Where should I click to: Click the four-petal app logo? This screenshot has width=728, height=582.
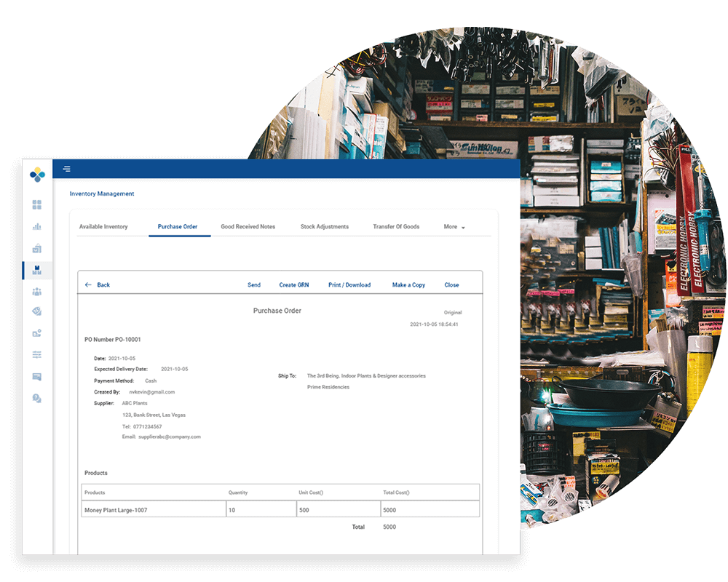click(38, 175)
